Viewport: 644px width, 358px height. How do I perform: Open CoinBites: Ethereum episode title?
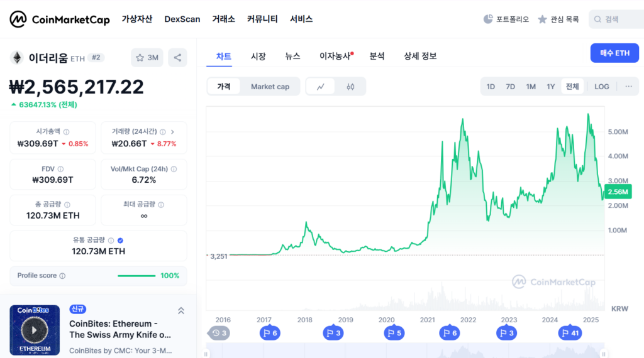(x=120, y=329)
